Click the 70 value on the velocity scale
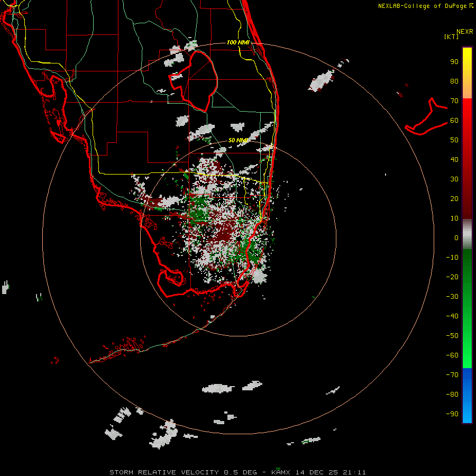Image resolution: width=476 pixels, height=476 pixels. click(454, 101)
